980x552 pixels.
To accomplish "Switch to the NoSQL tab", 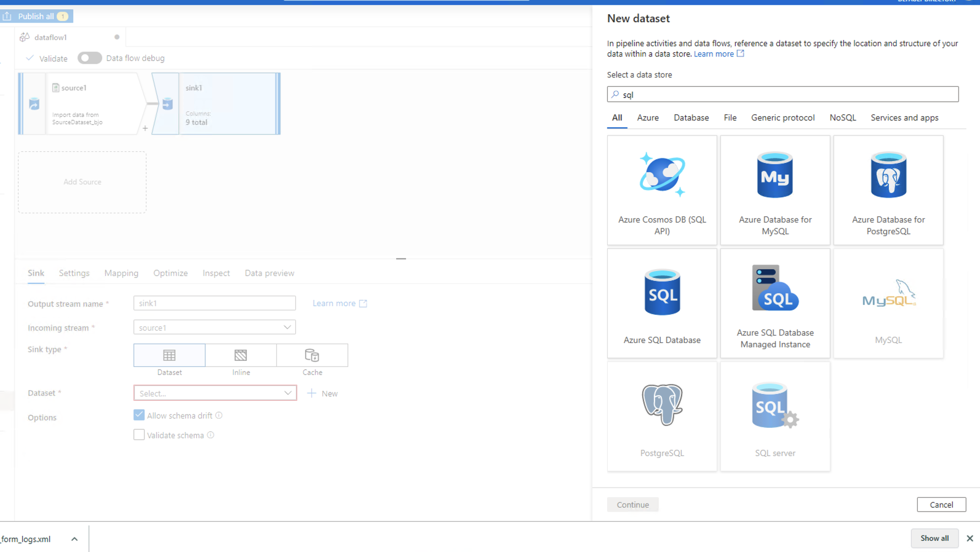I will 843,118.
